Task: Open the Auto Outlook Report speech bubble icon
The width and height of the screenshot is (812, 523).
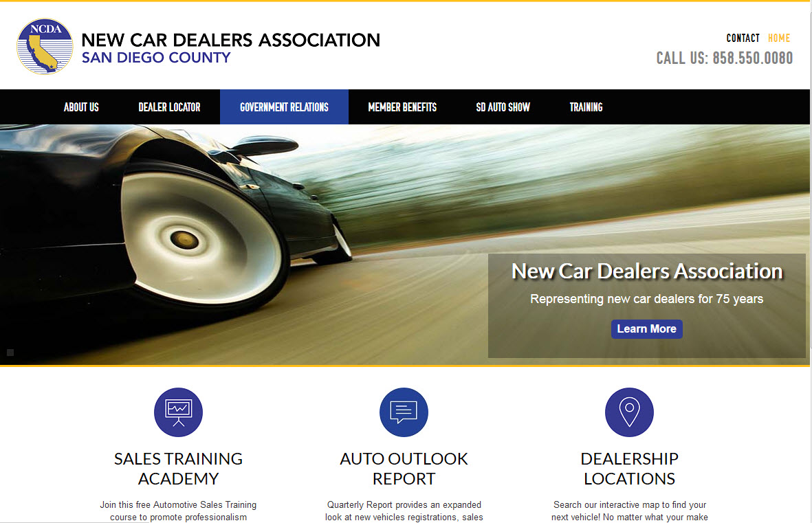Action: (x=404, y=412)
